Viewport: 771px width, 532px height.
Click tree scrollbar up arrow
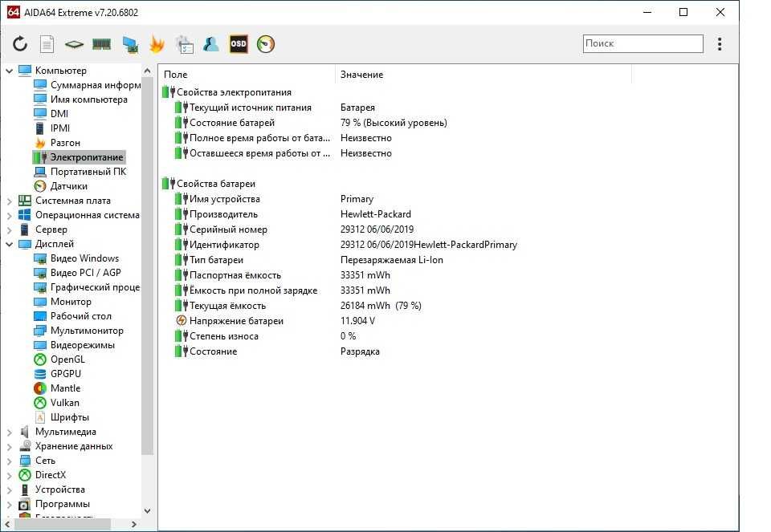click(147, 71)
